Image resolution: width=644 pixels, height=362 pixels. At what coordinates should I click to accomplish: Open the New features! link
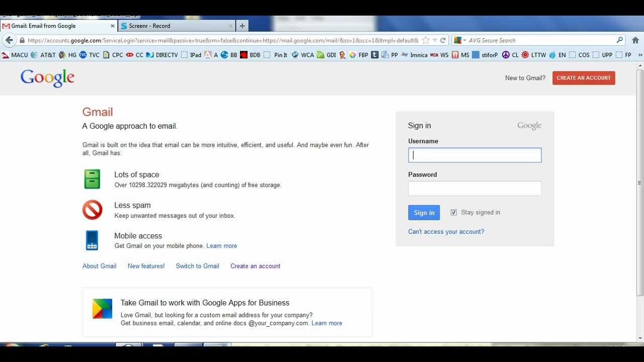click(146, 266)
